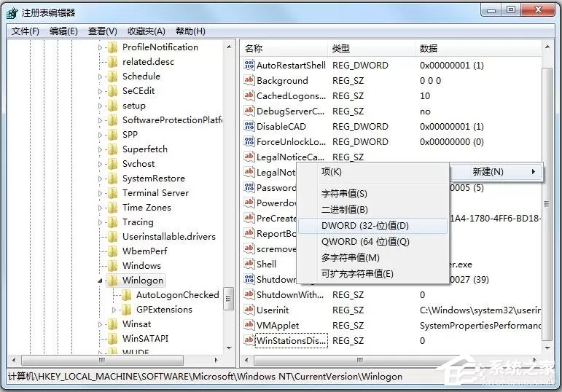Expand the GPExtensions subkey
Image resolution: width=562 pixels, height=392 pixels.
click(114, 310)
